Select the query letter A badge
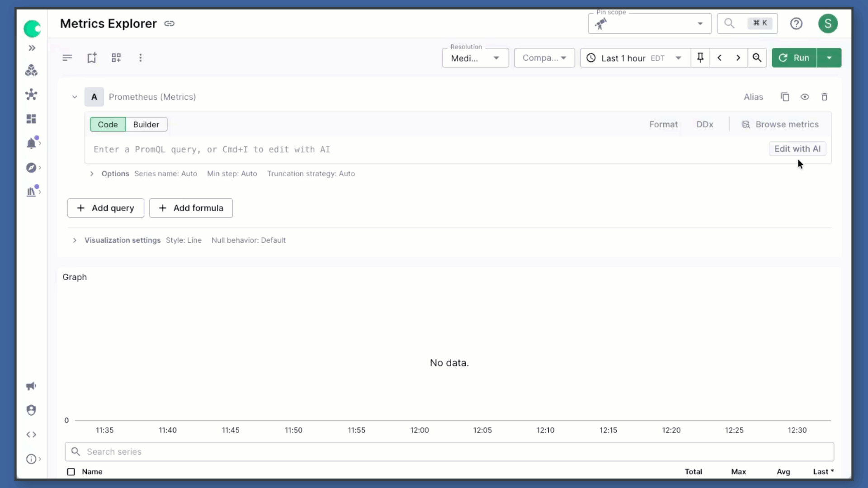 [x=94, y=97]
